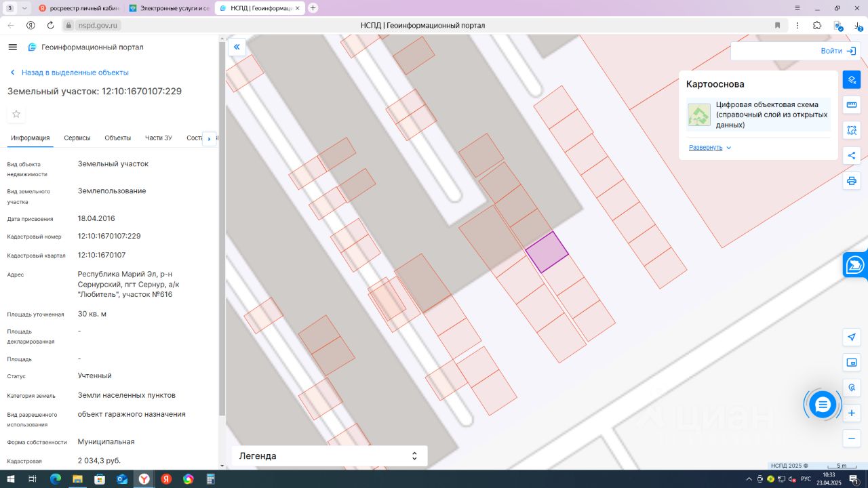The height and width of the screenshot is (488, 868).
Task: Click Геоинформационный портал logo link
Action: [x=85, y=47]
